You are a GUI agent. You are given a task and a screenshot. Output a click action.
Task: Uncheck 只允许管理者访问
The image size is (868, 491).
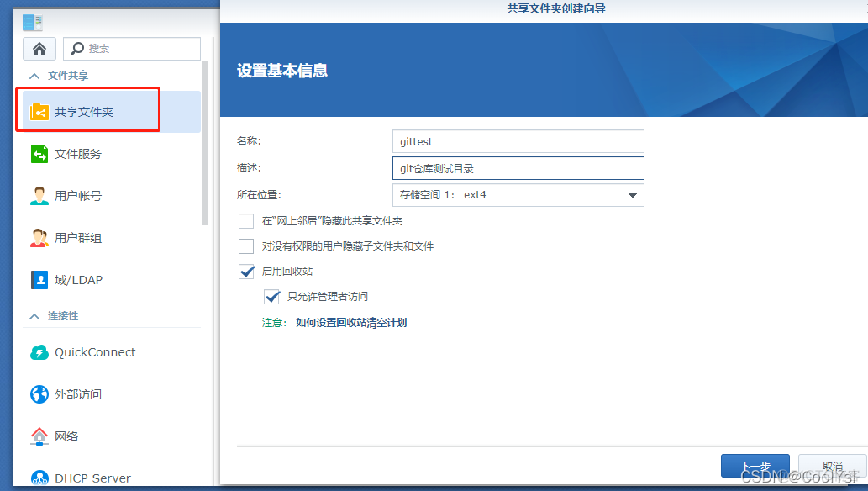(x=272, y=296)
